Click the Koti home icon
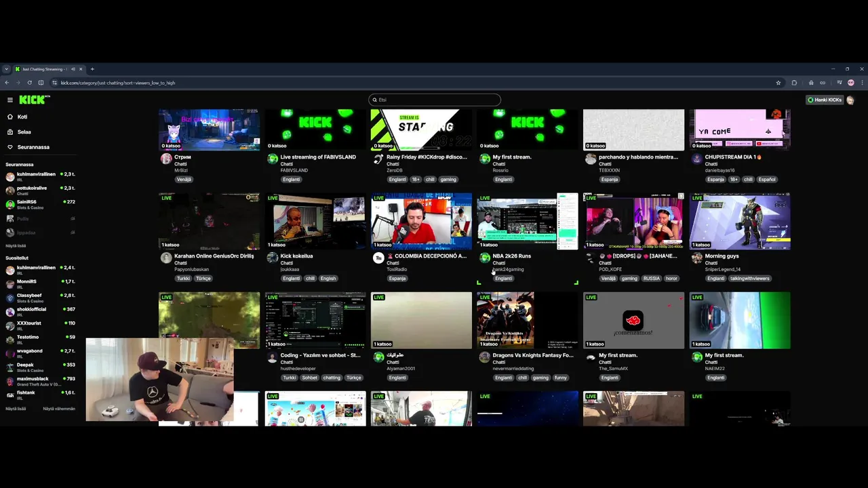This screenshot has height=488, width=868. tap(10, 117)
